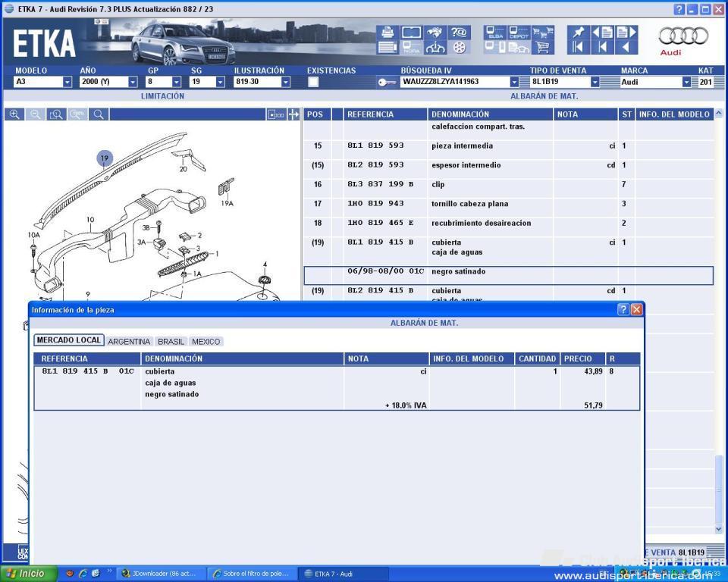Switch to the Brasil tab
This screenshot has height=582, width=728.
point(171,342)
